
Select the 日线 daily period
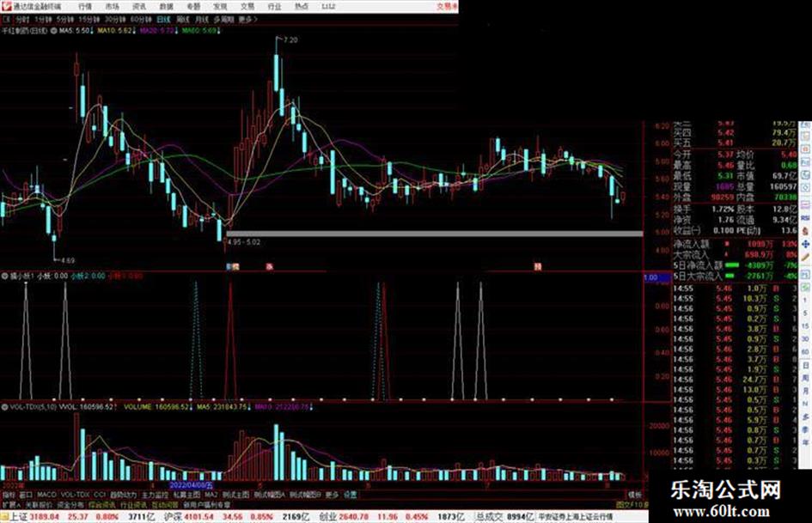tap(163, 19)
